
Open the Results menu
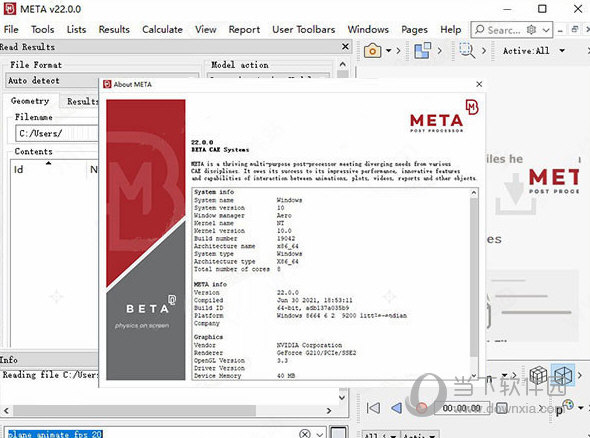(x=114, y=29)
